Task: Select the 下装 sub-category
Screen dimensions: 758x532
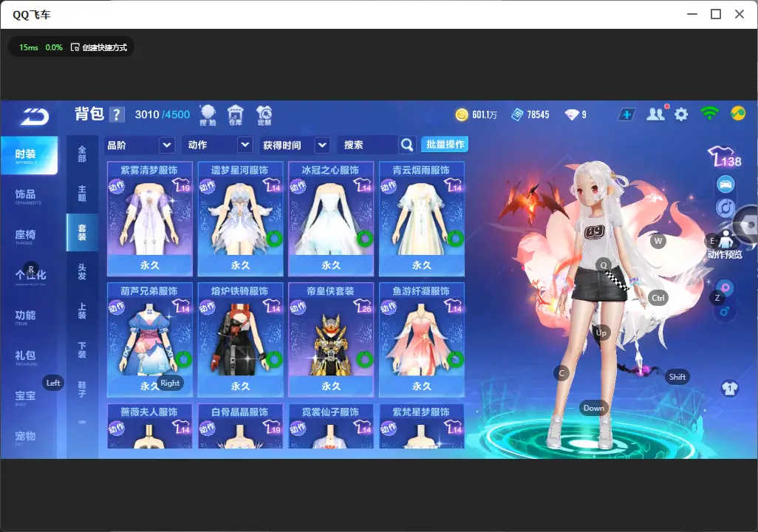Action: [x=82, y=350]
